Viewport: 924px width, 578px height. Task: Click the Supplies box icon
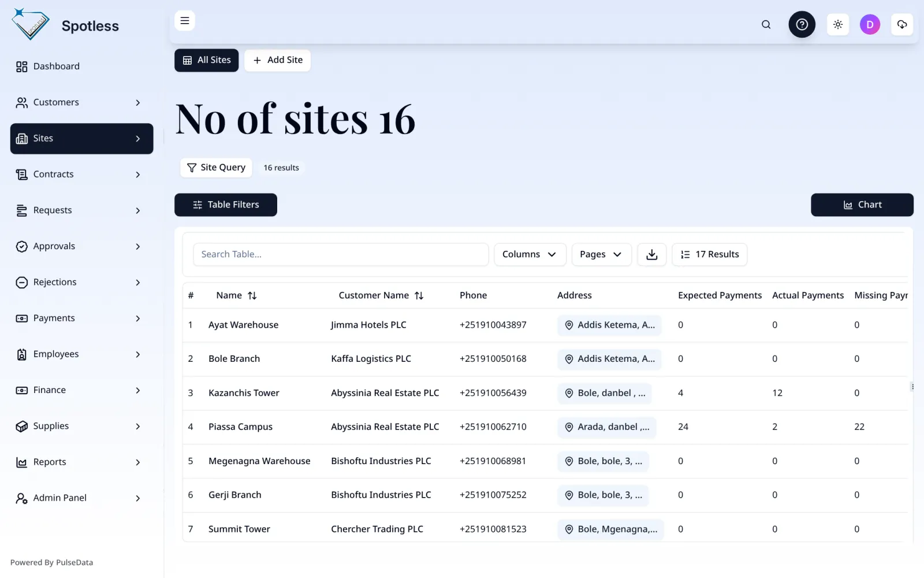21,426
